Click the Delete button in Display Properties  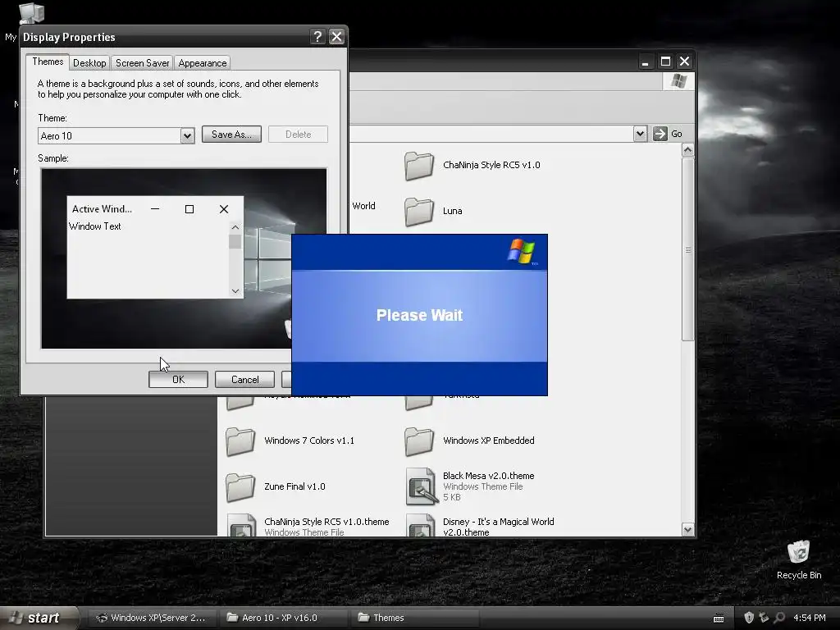[x=298, y=135]
